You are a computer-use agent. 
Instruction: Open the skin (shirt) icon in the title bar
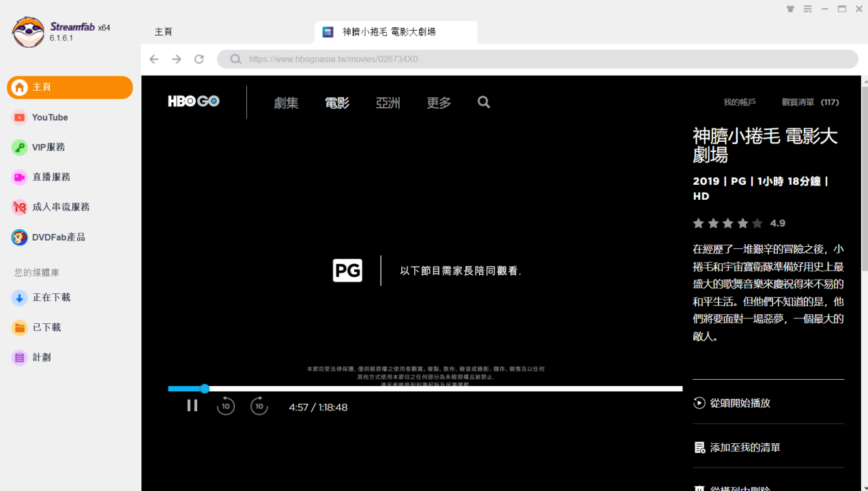(790, 9)
